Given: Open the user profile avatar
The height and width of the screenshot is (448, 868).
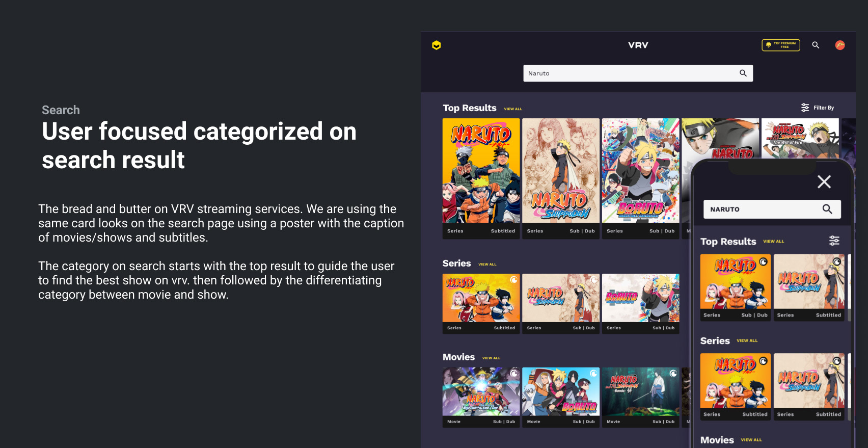Looking at the screenshot, I should tap(840, 45).
